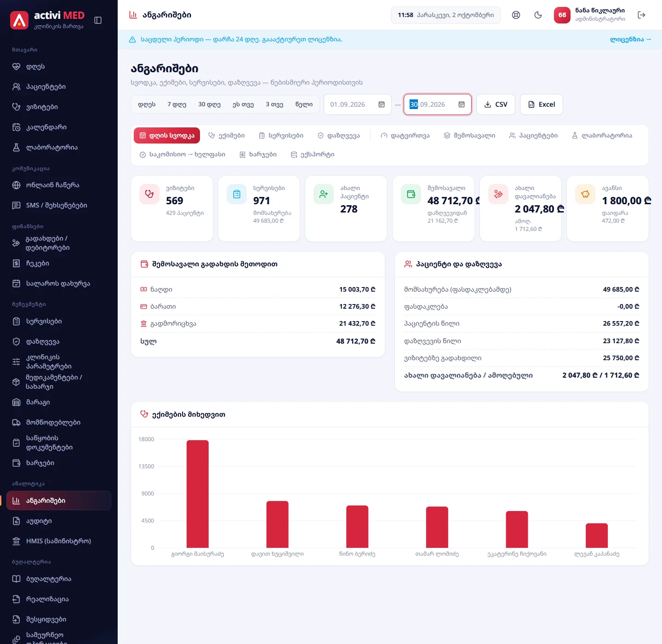Viewport: 662px width, 644px height.
Task: Open the ექსპორტი report tab
Action: tap(312, 155)
